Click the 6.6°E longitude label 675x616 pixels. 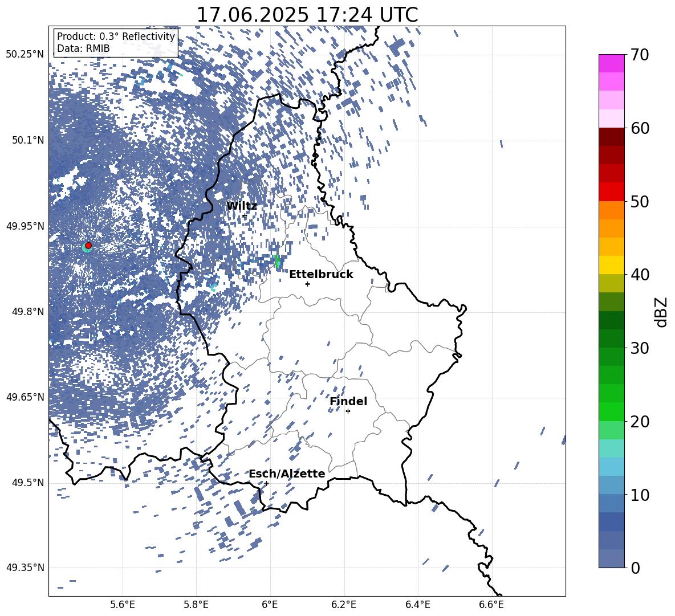coord(491,605)
